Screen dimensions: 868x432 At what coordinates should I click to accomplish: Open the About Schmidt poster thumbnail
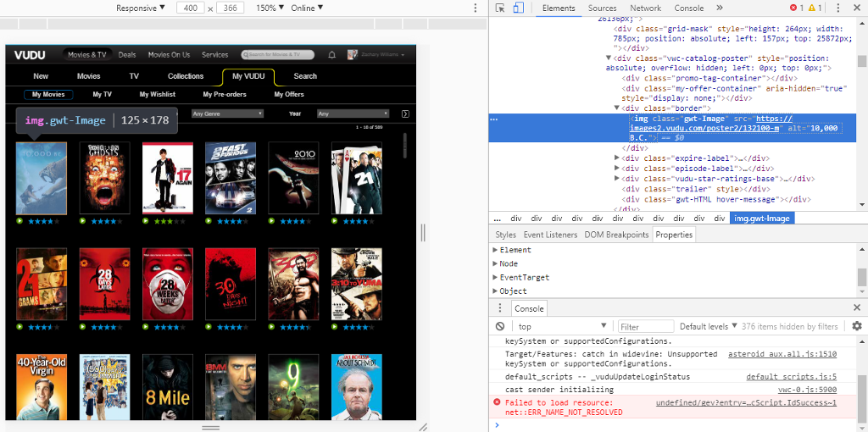tap(357, 387)
